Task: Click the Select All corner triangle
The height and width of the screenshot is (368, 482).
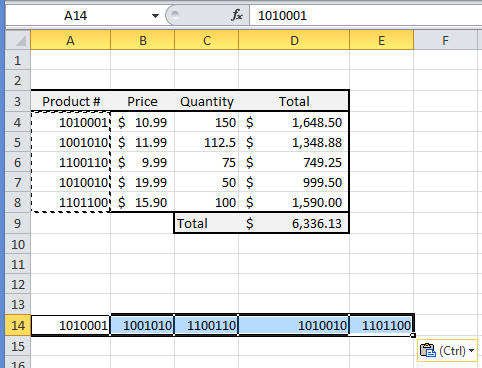Action: pyautogui.click(x=18, y=40)
